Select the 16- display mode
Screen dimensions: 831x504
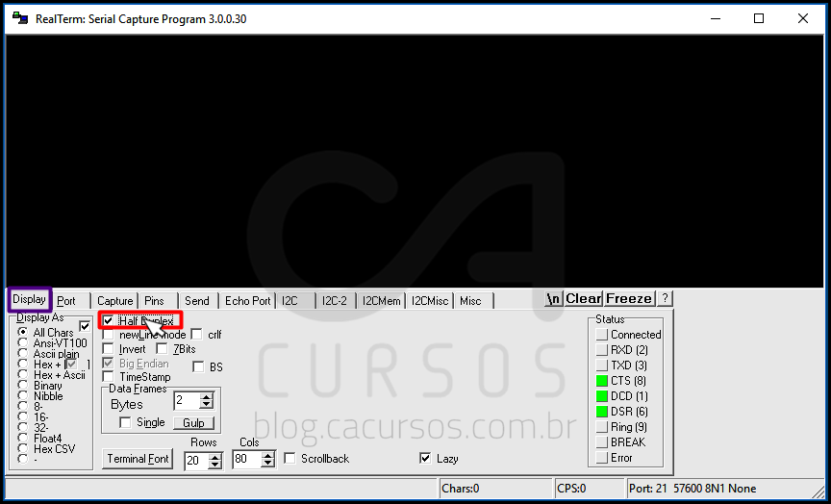point(23,417)
